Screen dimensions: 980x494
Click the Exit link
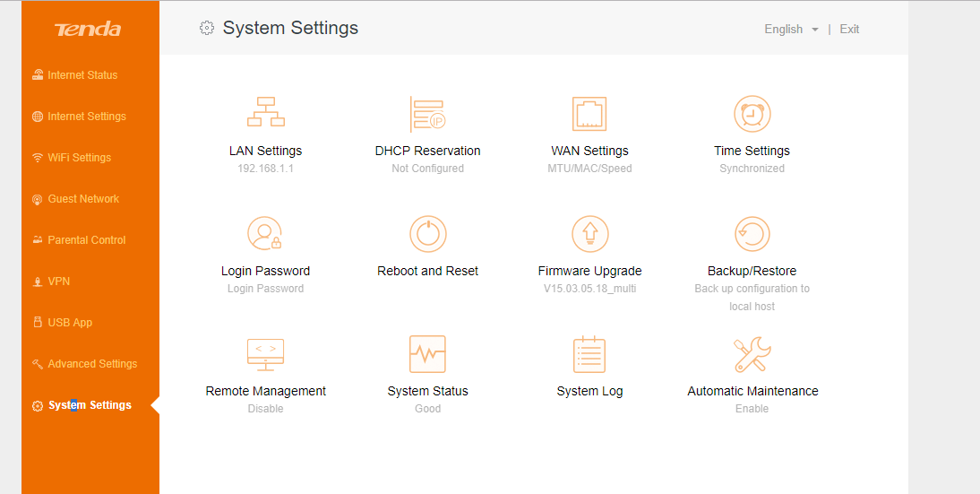coord(849,30)
